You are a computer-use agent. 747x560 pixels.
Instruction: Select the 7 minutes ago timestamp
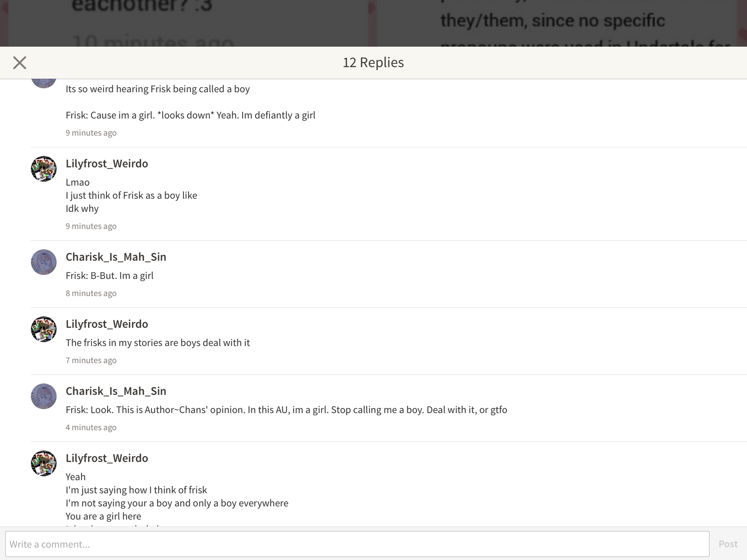91,360
